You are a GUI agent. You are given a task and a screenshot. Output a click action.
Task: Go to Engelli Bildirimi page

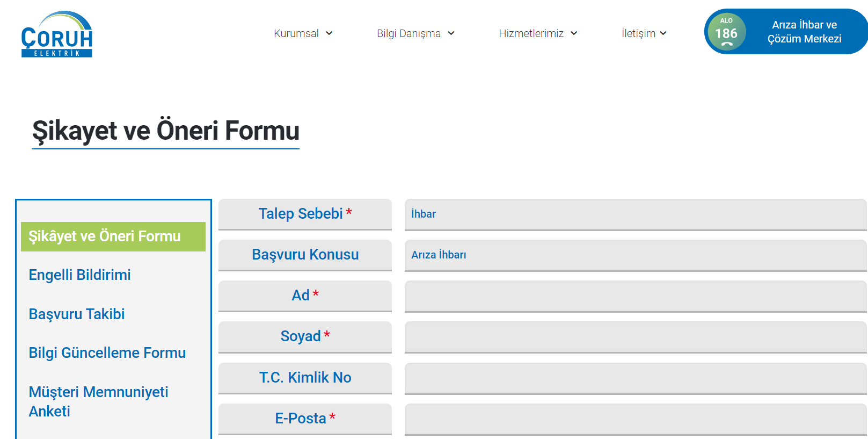[x=79, y=275]
